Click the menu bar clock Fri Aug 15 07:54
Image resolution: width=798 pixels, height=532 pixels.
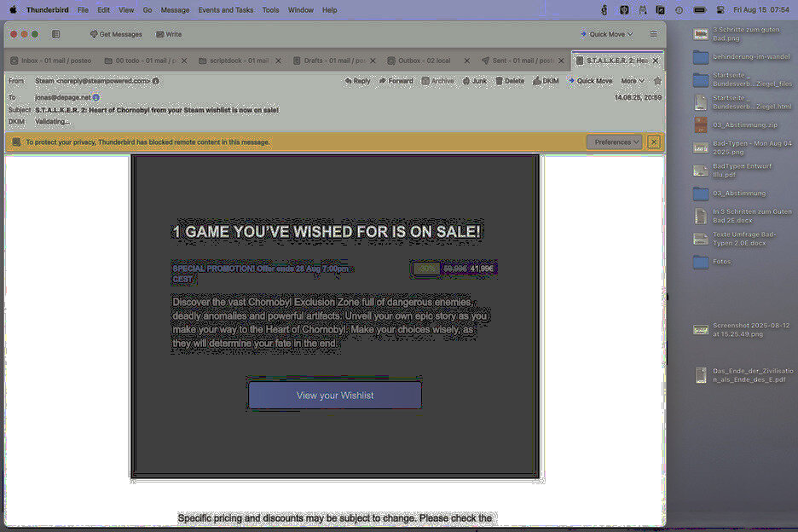point(761,9)
